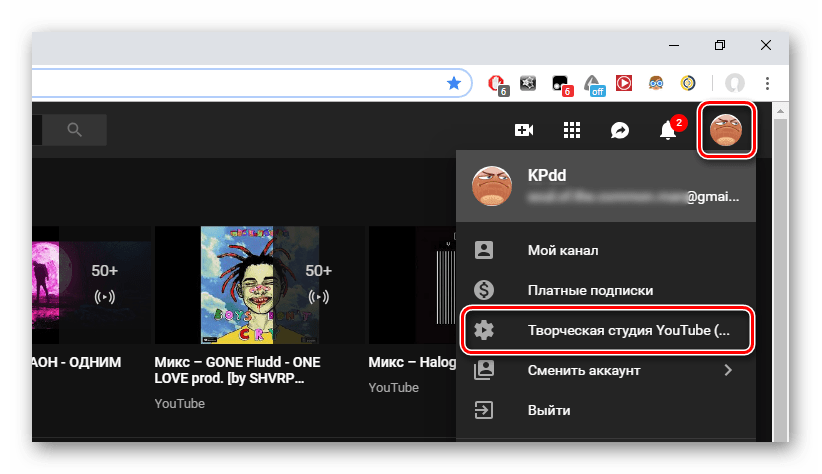The height and width of the screenshot is (474, 822).
Task: Click the red extension with badge 6
Action: click(x=494, y=84)
